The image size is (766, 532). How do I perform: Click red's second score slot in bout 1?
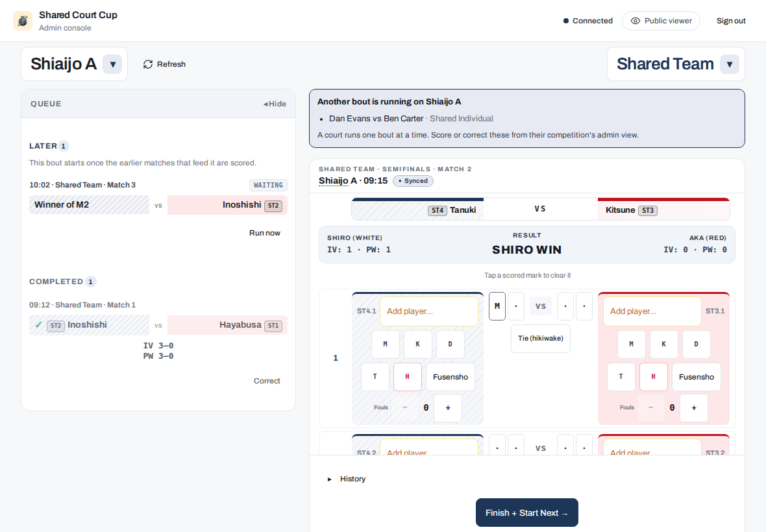(584, 306)
